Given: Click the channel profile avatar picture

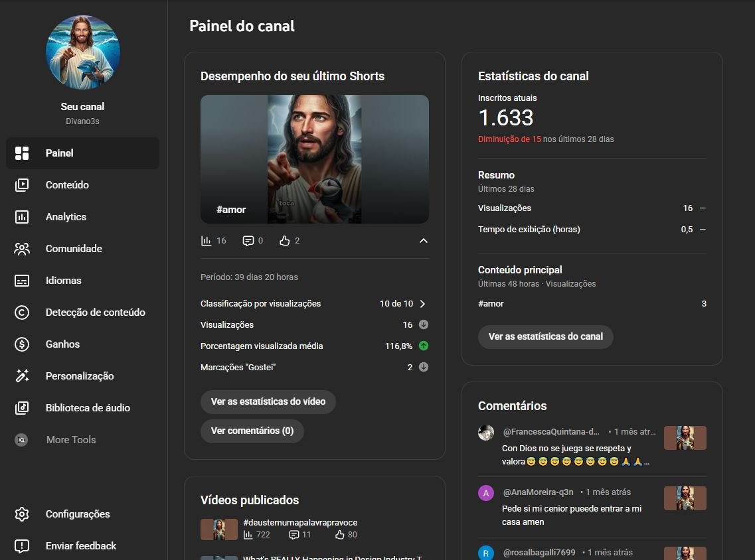Looking at the screenshot, I should tap(83, 52).
